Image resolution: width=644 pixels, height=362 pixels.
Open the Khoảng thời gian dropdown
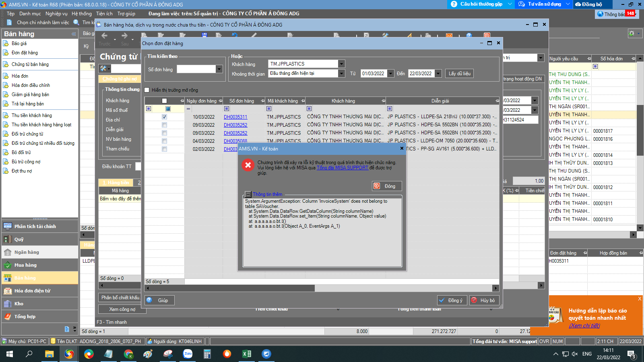pos(341,74)
